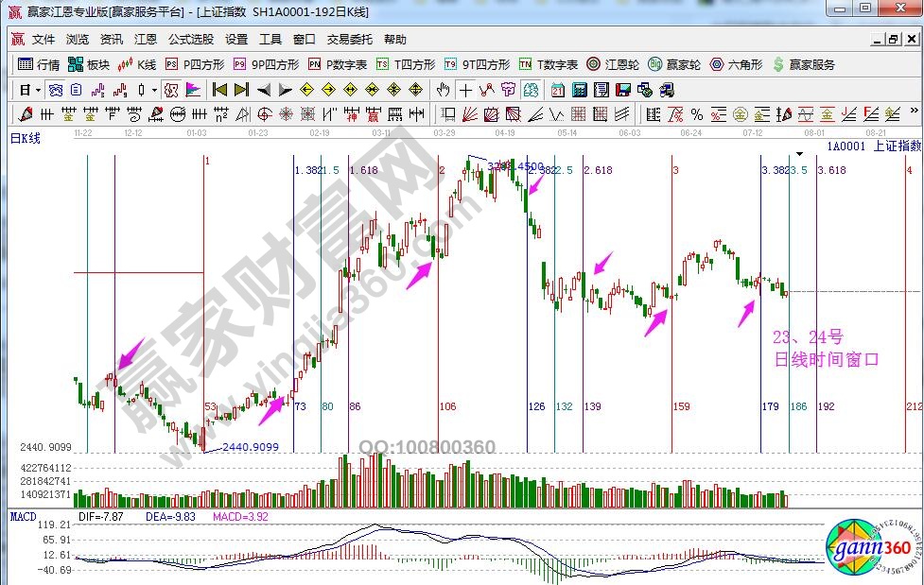Select the hand pan tool
This screenshot has height=585, width=924.
[444, 90]
